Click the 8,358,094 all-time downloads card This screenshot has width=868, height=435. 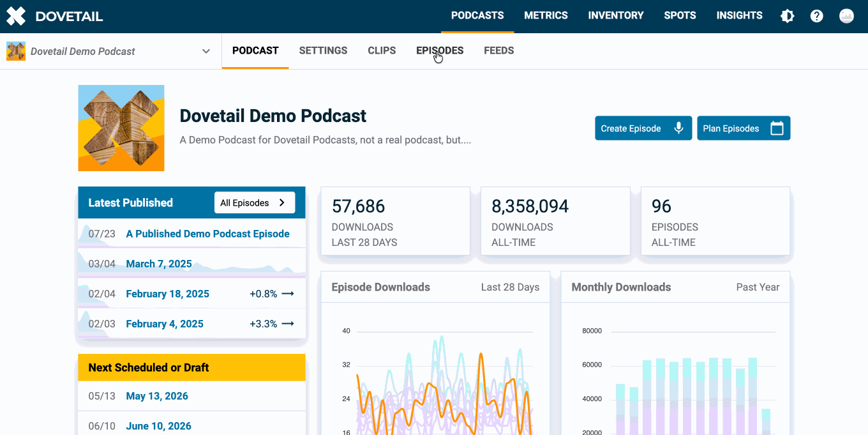point(555,222)
